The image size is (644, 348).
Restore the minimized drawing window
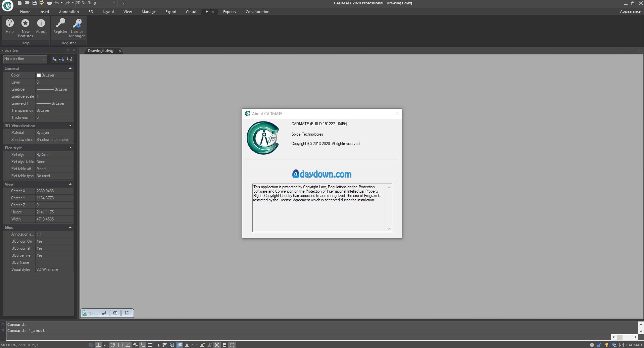tap(104, 313)
